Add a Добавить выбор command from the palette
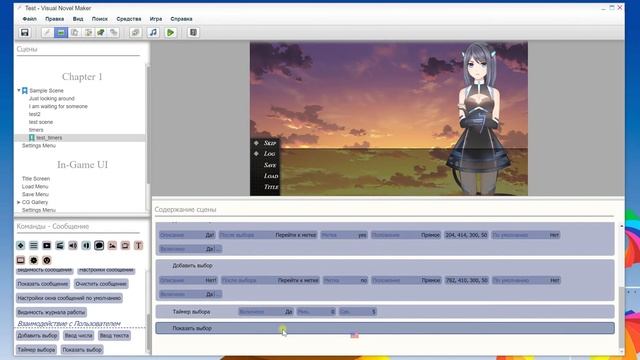The height and width of the screenshot is (360, 640). [x=37, y=336]
